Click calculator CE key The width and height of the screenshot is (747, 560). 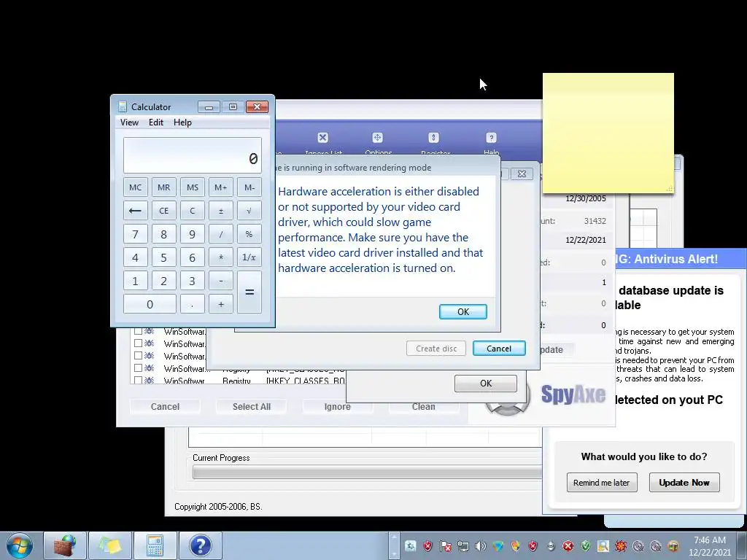click(164, 211)
